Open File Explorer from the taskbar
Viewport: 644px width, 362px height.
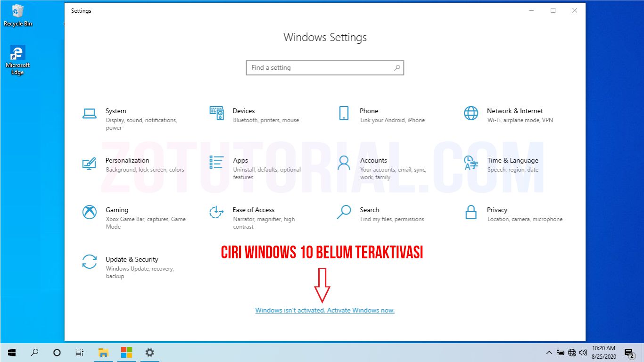coord(103,352)
